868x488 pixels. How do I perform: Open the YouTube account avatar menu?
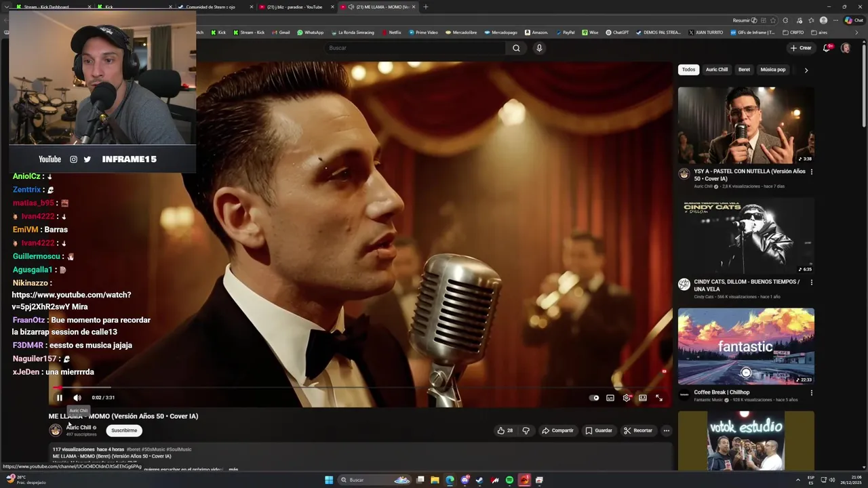click(846, 48)
